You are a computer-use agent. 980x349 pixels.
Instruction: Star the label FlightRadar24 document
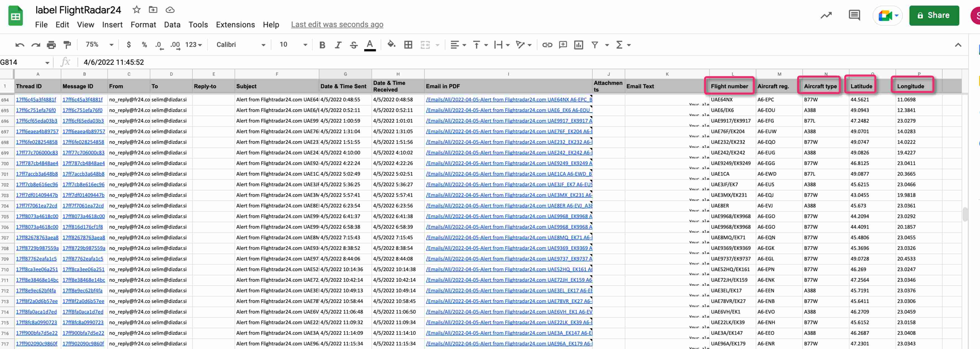[x=136, y=10]
